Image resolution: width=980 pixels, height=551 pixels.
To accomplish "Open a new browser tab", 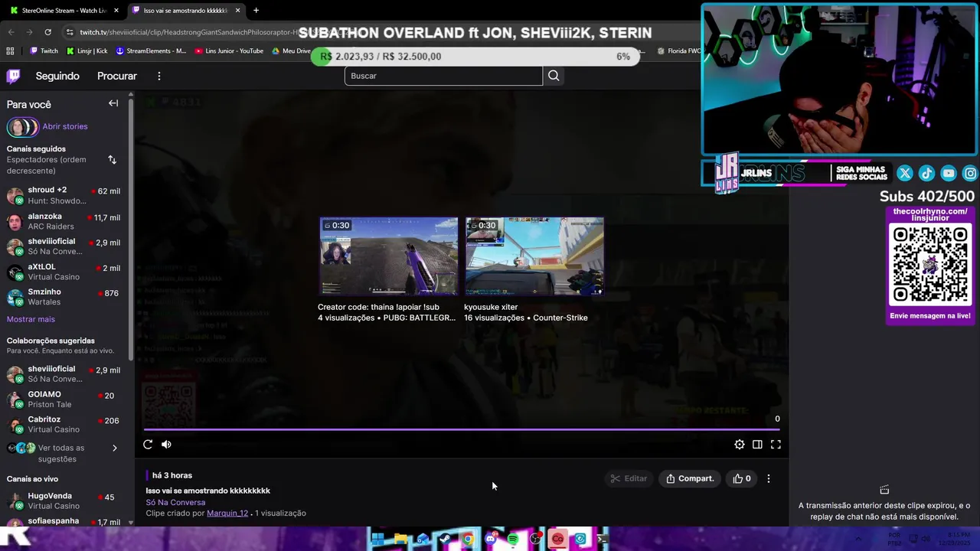I will tap(256, 11).
